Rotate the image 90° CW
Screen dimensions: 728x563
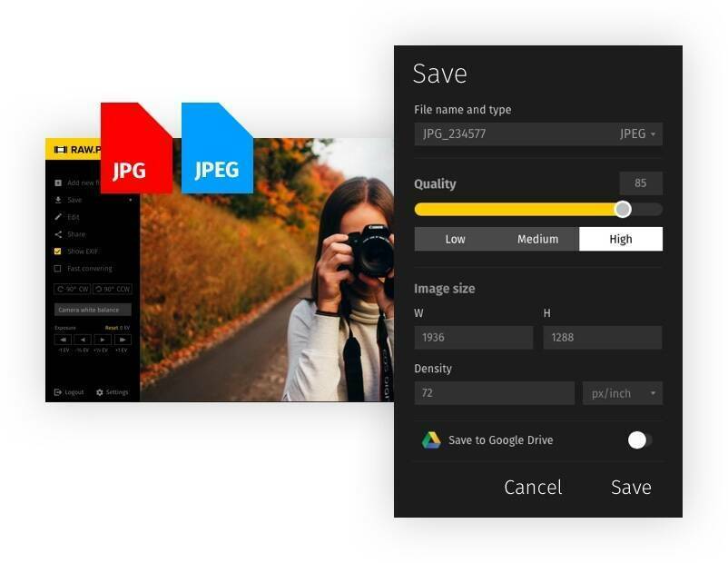pyautogui.click(x=74, y=289)
